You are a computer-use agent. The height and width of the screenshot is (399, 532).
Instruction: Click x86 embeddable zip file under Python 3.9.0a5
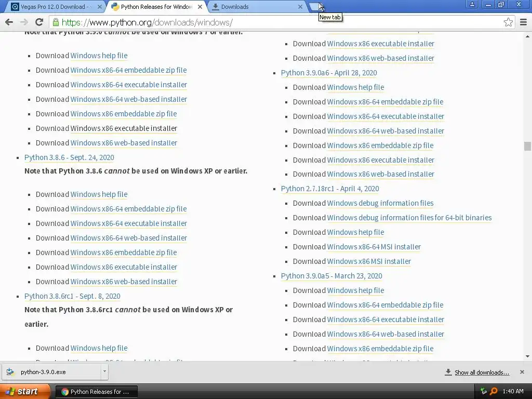tap(380, 349)
